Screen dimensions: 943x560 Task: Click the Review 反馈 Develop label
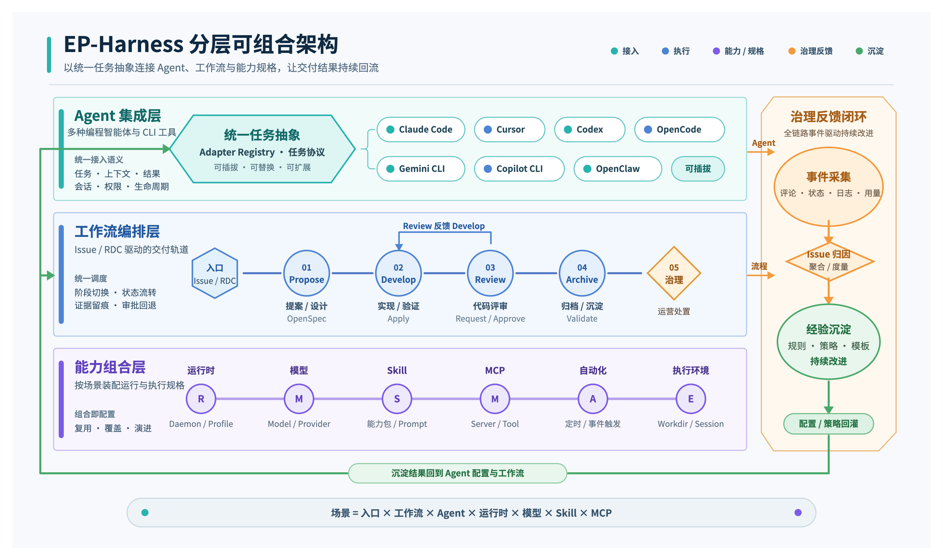click(444, 226)
